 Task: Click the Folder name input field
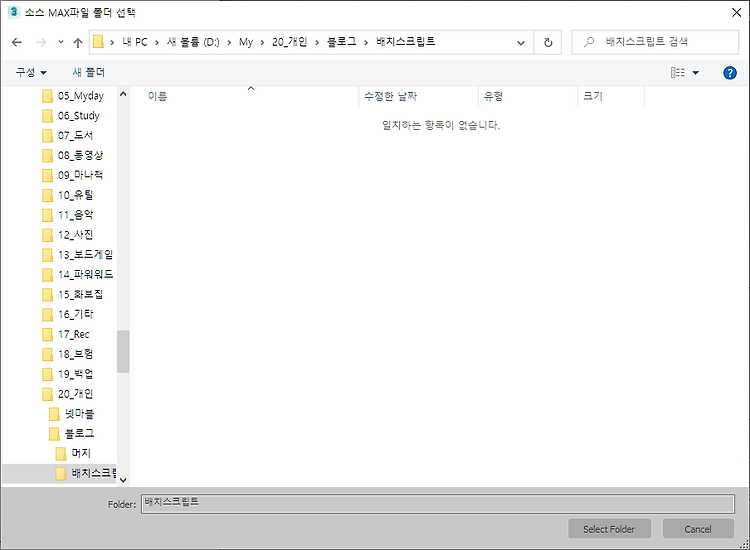[x=438, y=504]
